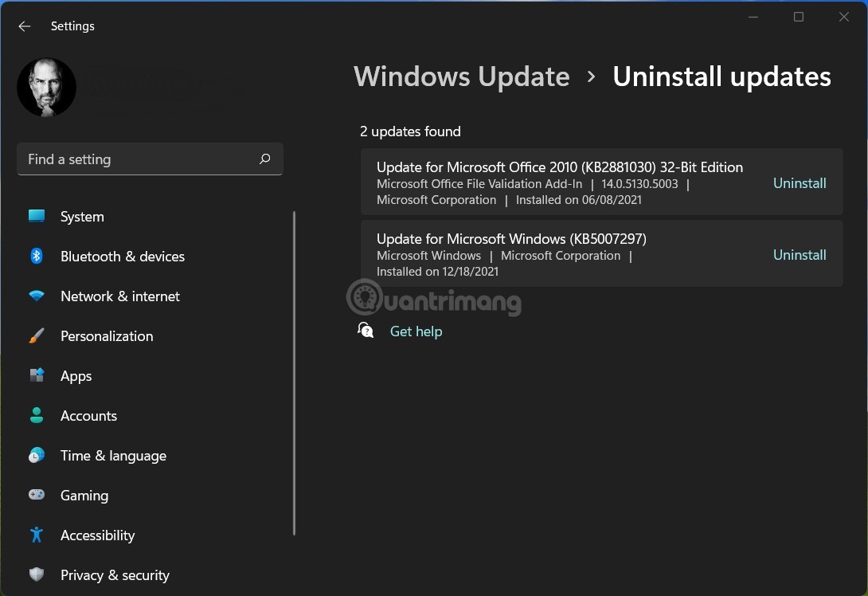Click the '2 updates found' text
This screenshot has width=868, height=596.
410,131
